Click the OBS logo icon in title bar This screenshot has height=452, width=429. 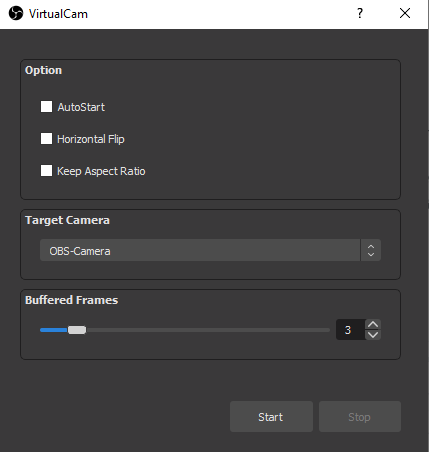click(x=16, y=14)
